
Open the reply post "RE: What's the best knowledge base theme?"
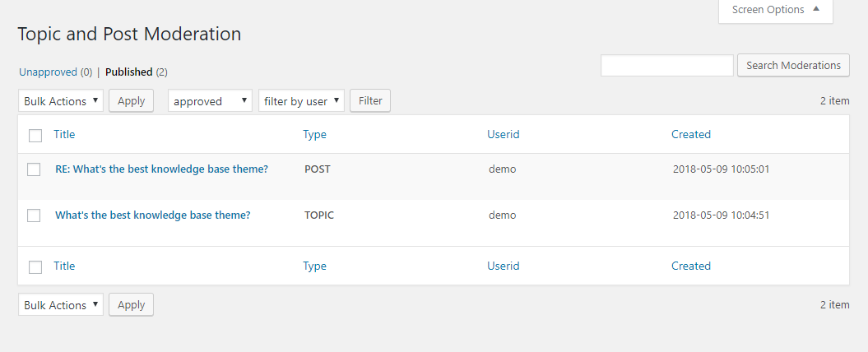(x=161, y=169)
